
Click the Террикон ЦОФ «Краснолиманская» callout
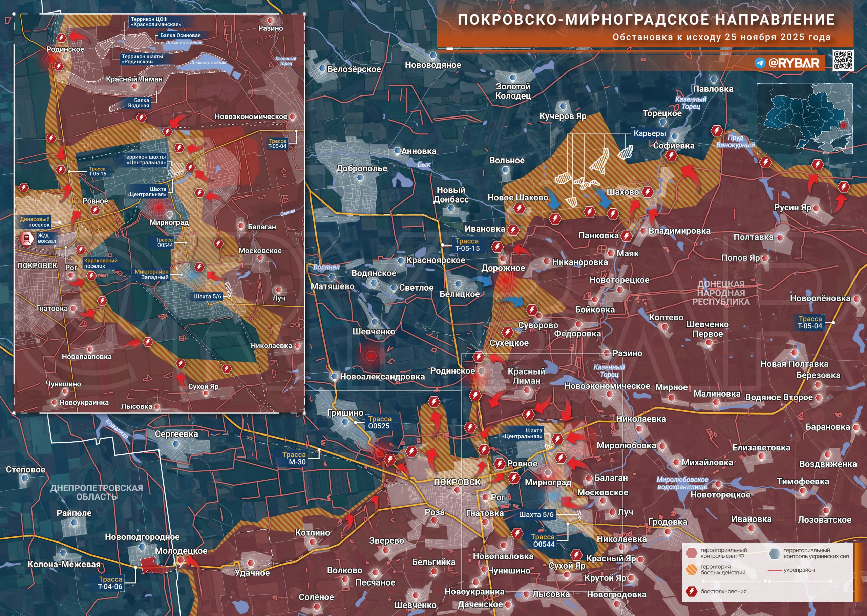[x=155, y=22]
